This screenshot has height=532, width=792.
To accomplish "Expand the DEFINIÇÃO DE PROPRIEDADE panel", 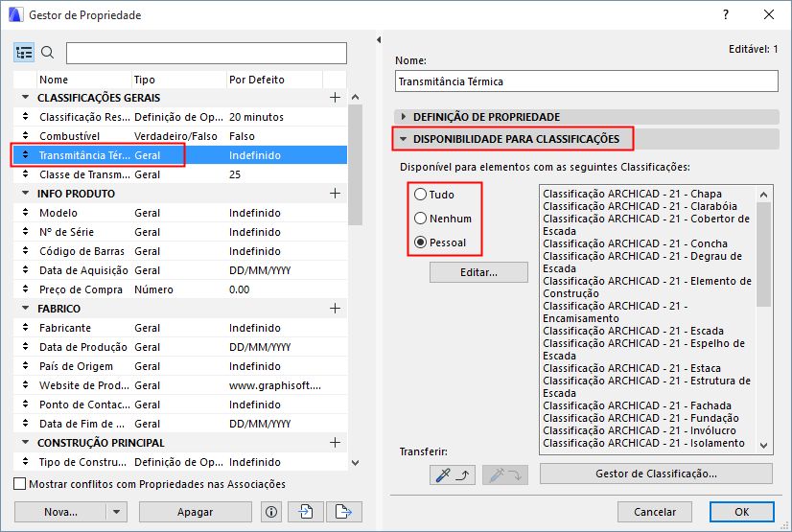I will [403, 117].
